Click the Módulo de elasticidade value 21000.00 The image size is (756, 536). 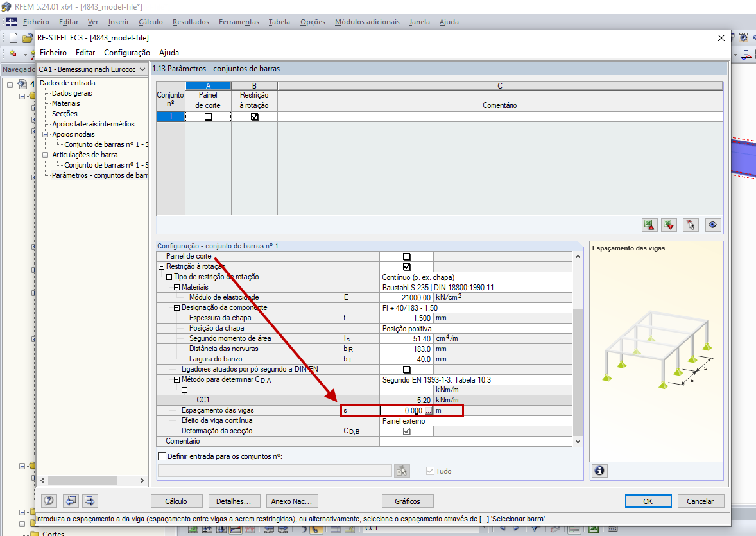tap(406, 298)
